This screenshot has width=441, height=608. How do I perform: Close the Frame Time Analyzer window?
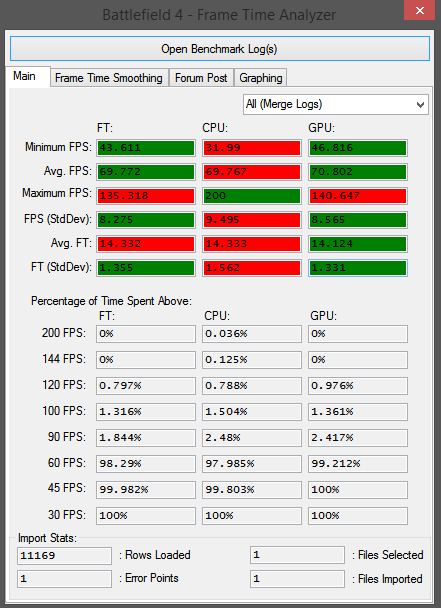[x=420, y=10]
